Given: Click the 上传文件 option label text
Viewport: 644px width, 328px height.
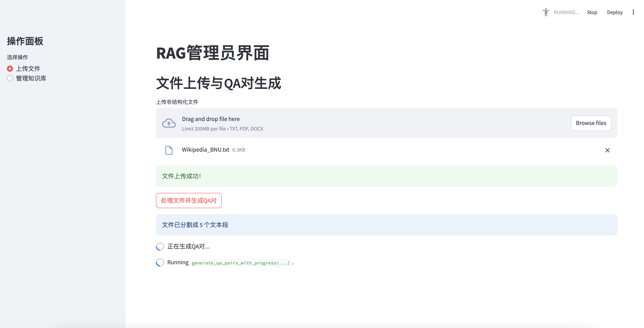Looking at the screenshot, I should [x=28, y=68].
